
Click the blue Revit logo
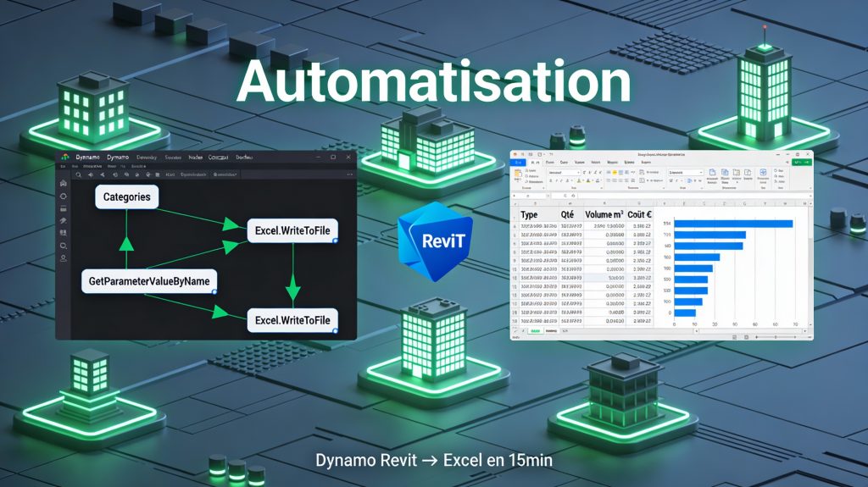coord(435,241)
